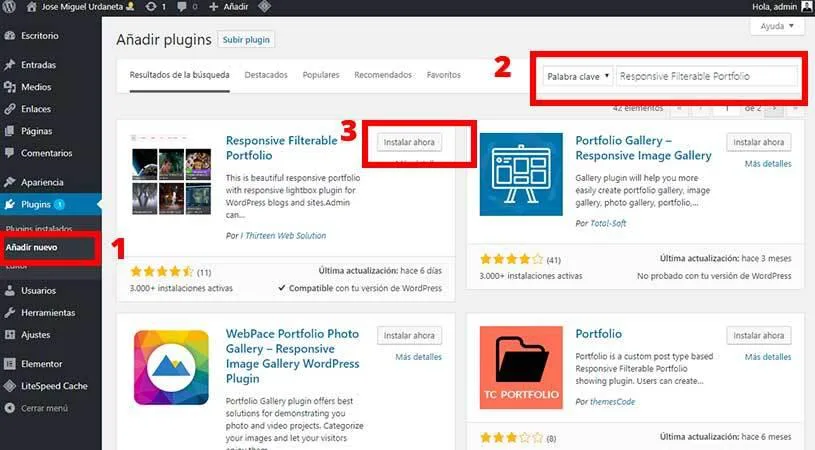The image size is (815, 450).
Task: Click the Herramientas wrench icon
Action: point(9,312)
